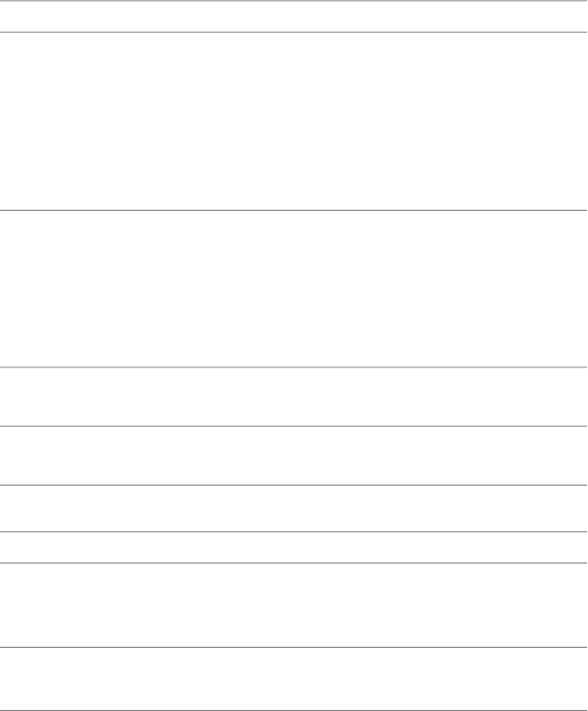
Task: Click the divider above the thinnest bottom row
Action: click(x=293, y=531)
